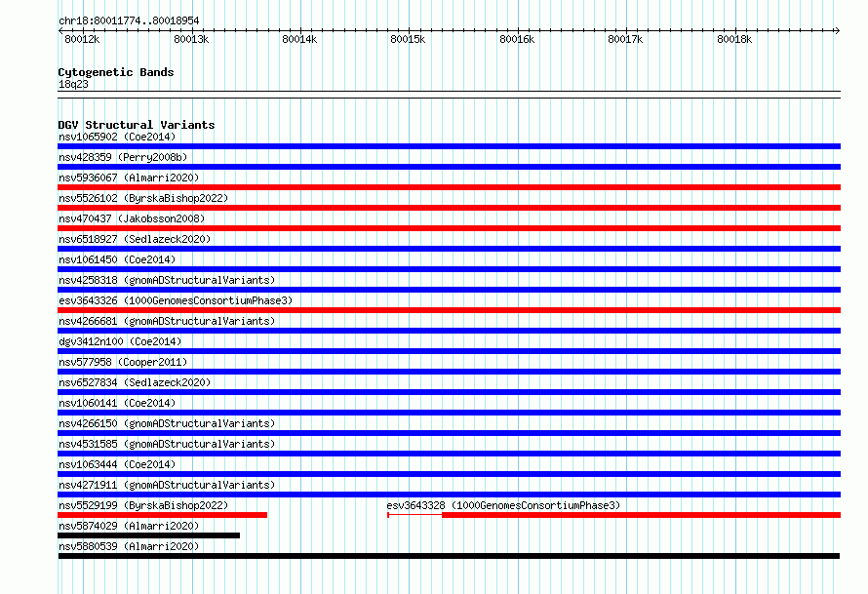Open the nsv5529199 (ByrskaBishop2022) label

[x=143, y=505]
